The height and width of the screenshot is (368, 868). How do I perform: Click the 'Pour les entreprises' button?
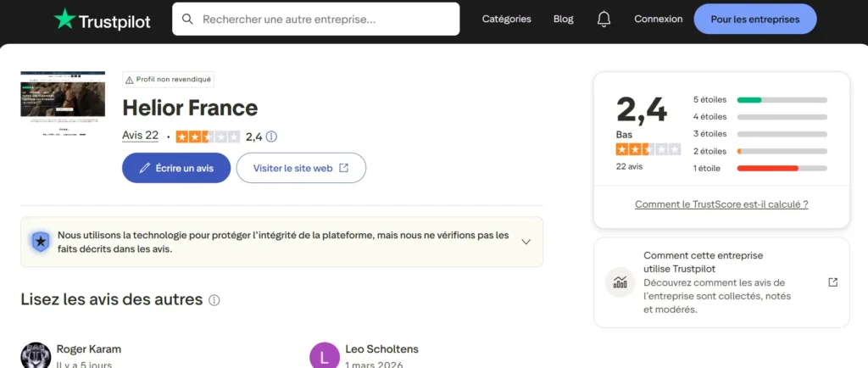tap(755, 20)
